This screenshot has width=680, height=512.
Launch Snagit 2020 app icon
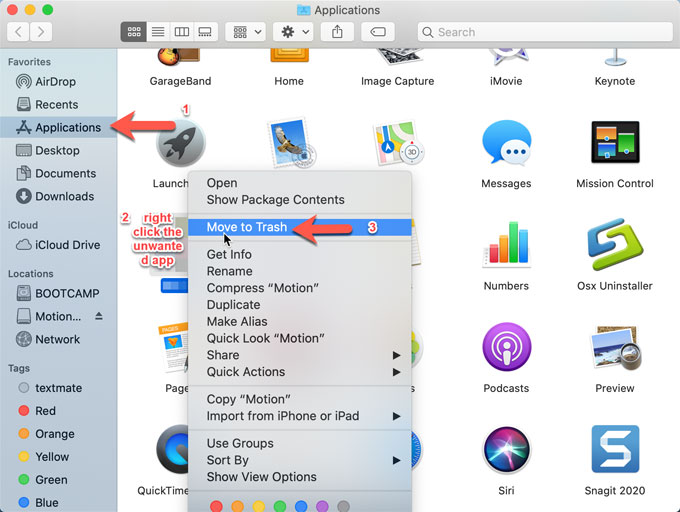click(614, 450)
